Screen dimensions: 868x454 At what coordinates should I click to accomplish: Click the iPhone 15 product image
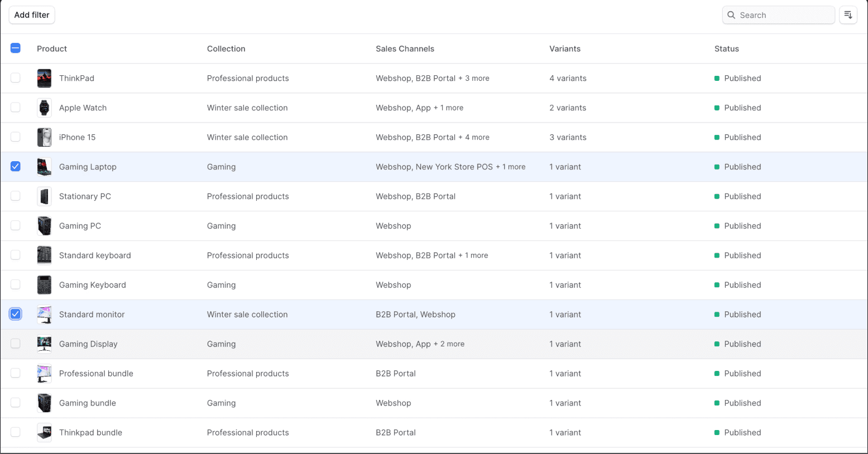coord(44,137)
